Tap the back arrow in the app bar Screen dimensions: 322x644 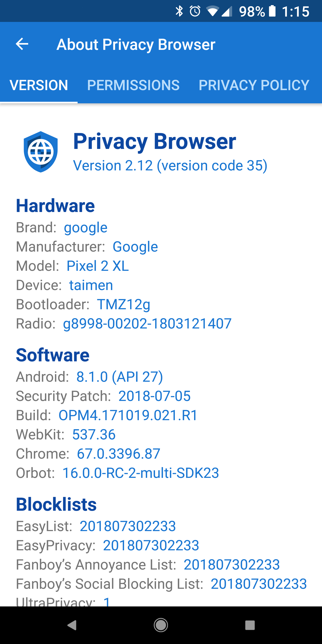22,44
